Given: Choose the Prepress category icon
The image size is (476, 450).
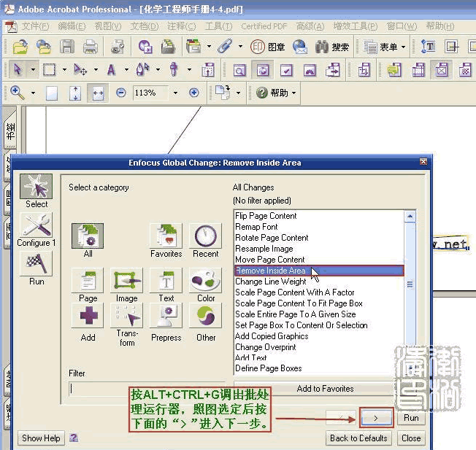Looking at the screenshot, I should coord(166,316).
